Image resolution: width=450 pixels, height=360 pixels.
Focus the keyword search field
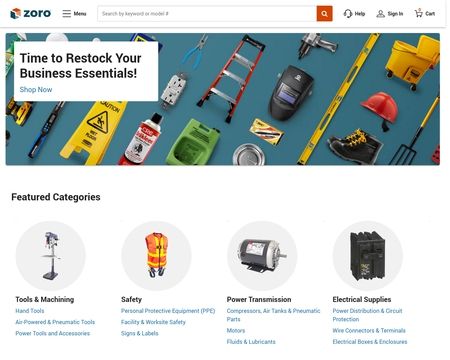tap(207, 14)
